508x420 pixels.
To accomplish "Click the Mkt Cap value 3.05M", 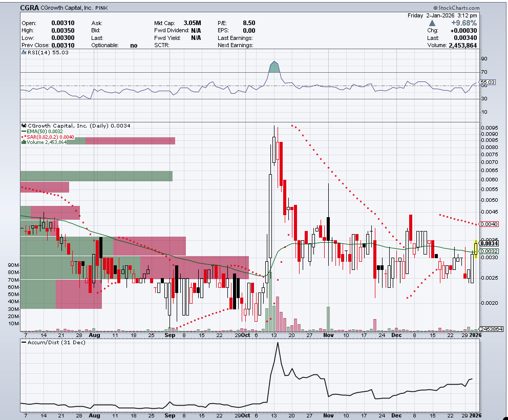I will (192, 23).
